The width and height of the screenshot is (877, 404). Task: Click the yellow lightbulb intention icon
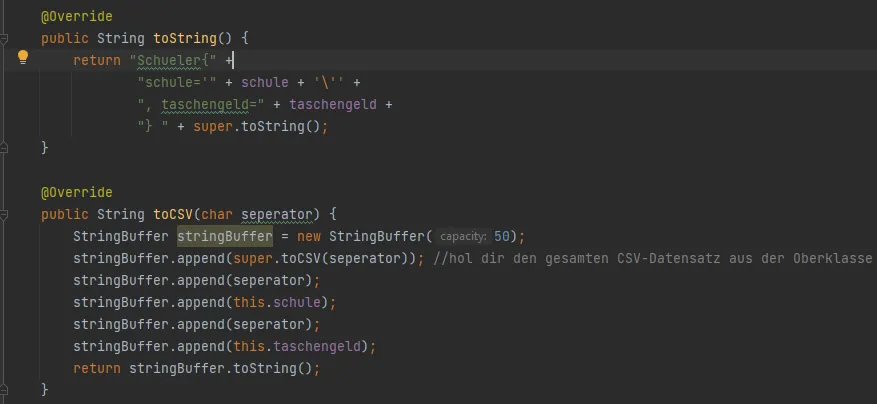click(x=22, y=57)
